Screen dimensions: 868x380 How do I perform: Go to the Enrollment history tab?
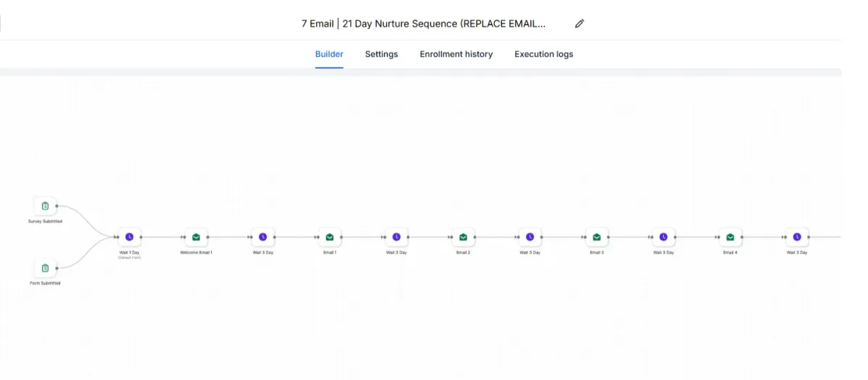coord(456,54)
